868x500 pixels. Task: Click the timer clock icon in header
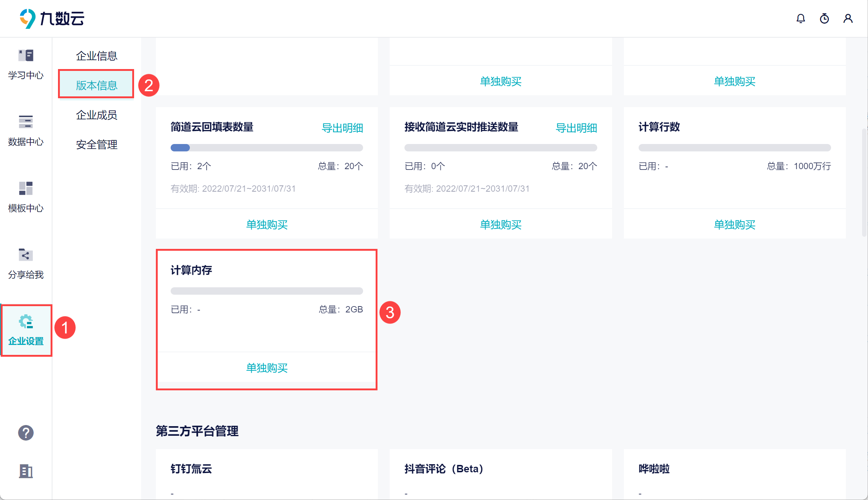(x=824, y=18)
